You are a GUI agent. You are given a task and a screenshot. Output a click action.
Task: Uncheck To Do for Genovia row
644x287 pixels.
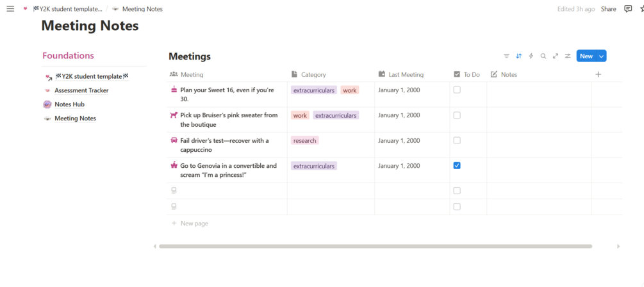click(457, 165)
